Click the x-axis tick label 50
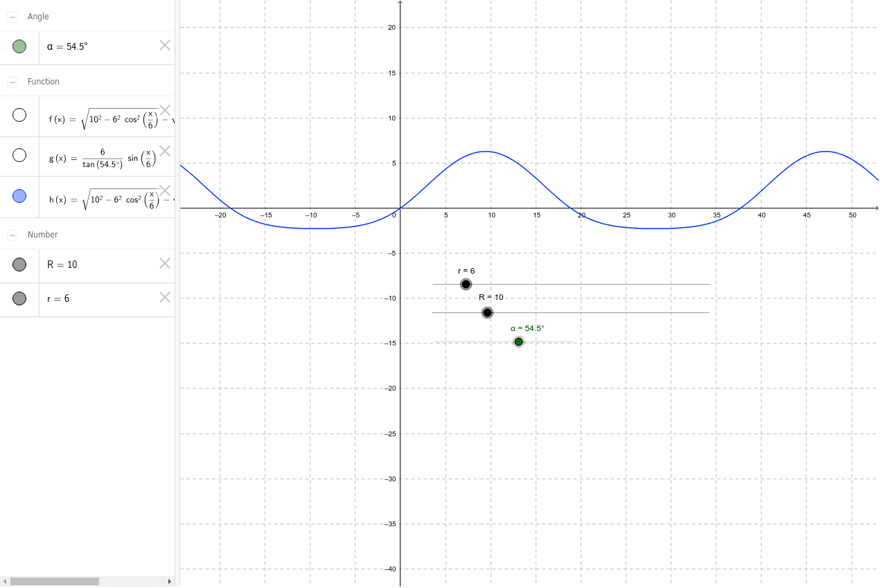Screen dimensions: 880x588 click(852, 215)
